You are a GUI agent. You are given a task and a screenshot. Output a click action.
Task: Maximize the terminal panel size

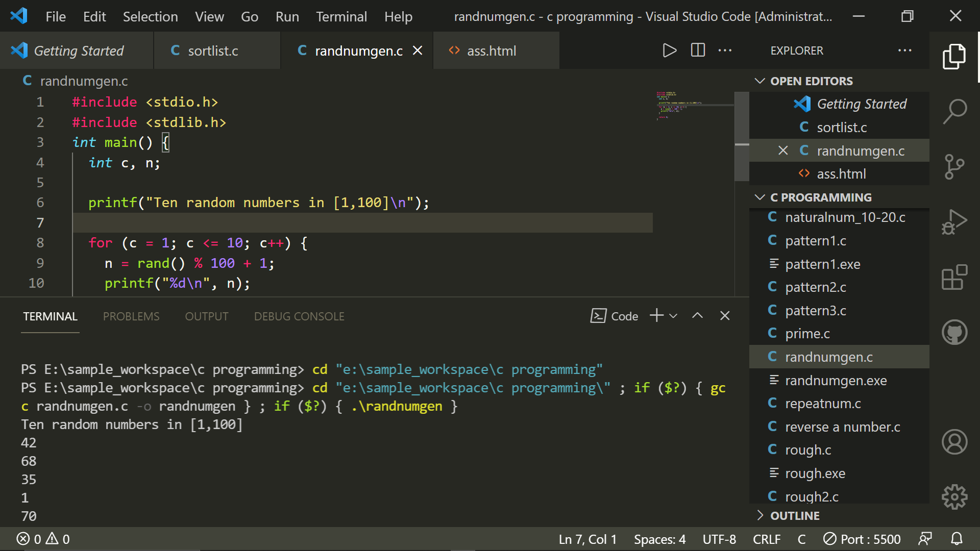tap(697, 316)
